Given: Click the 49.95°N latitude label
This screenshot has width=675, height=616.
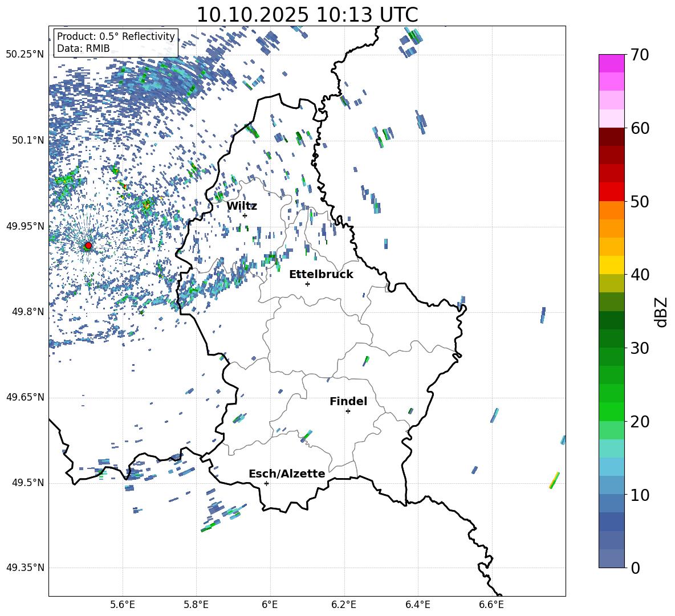Looking at the screenshot, I should pyautogui.click(x=25, y=226).
